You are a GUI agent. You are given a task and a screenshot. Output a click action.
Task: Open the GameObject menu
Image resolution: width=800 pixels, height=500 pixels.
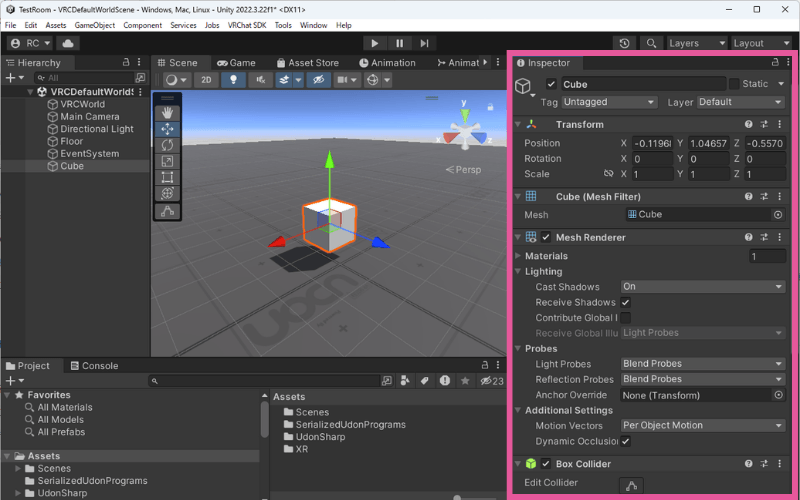point(94,25)
